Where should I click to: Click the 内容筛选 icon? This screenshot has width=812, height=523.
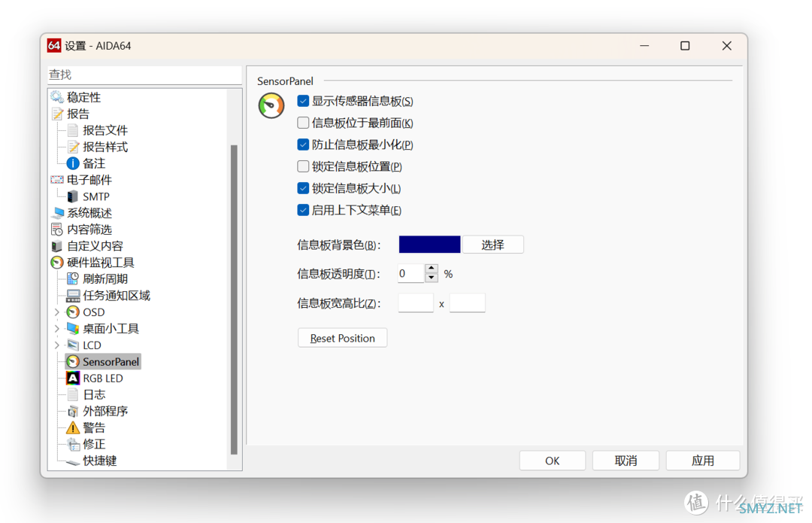click(x=57, y=230)
